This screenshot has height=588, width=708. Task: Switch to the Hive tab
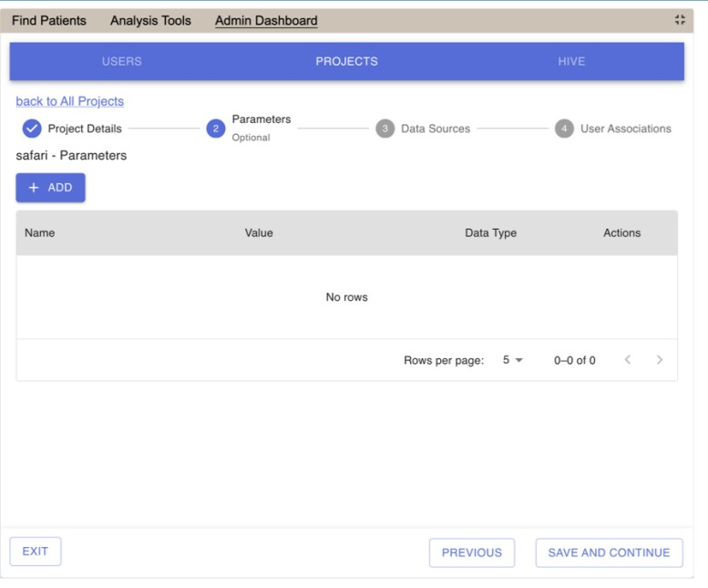(571, 61)
